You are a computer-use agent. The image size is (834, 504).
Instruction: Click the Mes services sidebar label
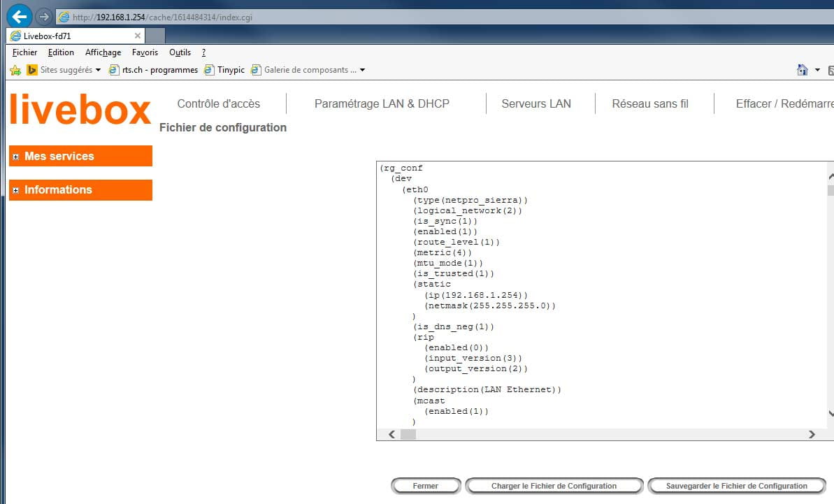point(59,157)
